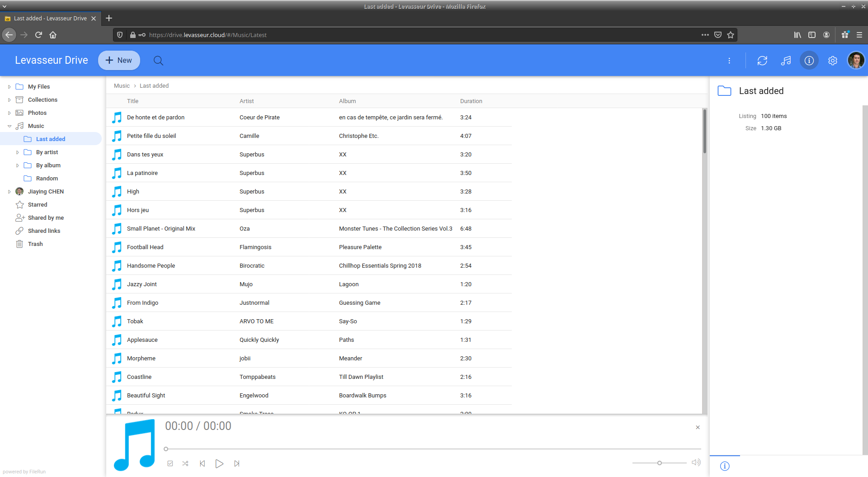Viewport: 868px width, 477px height.
Task: Click the New button
Action: point(119,61)
